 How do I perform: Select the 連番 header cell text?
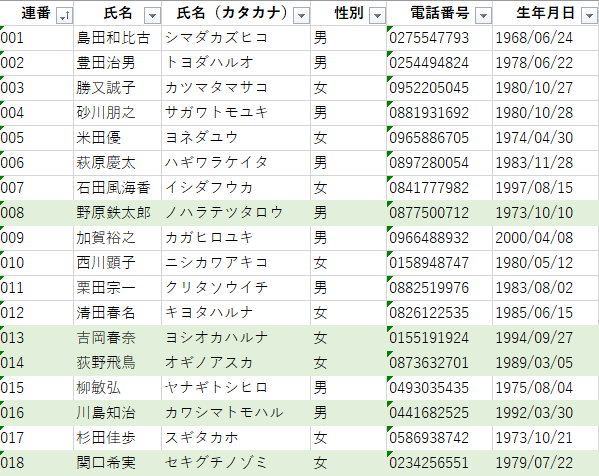coord(36,13)
